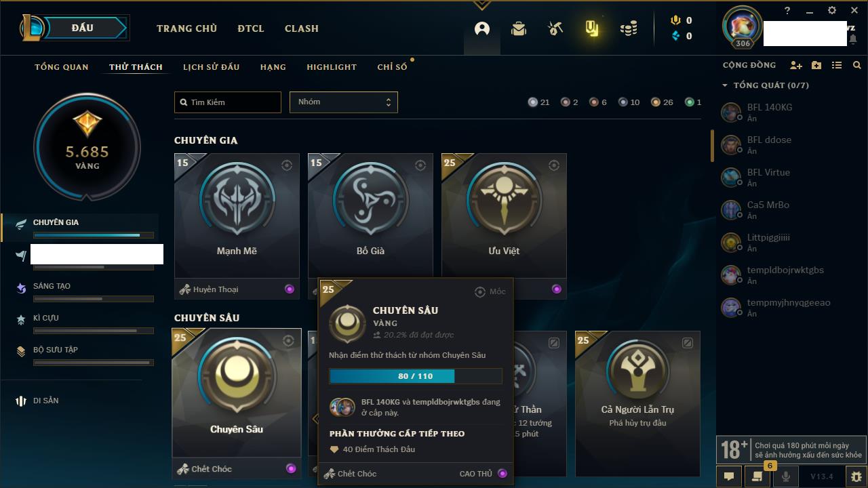This screenshot has width=868, height=488.
Task: Click the ĐẤU play button
Action: coord(83,28)
